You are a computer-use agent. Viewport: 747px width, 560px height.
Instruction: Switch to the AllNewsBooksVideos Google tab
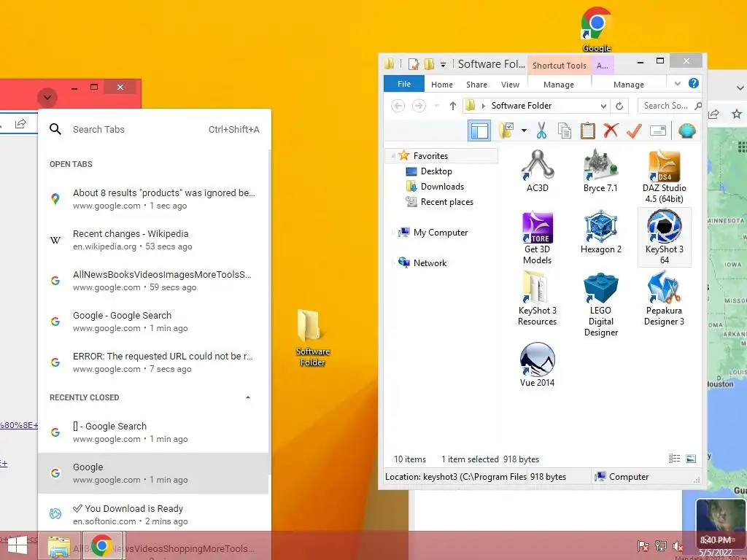click(153, 281)
